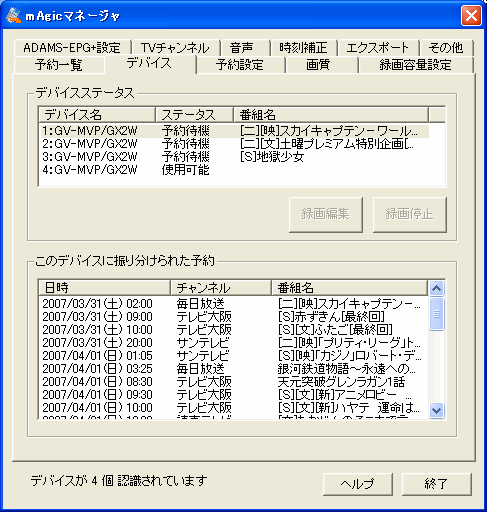487x512 pixels.
Task: Open the 画質 tab
Action: tap(318, 65)
